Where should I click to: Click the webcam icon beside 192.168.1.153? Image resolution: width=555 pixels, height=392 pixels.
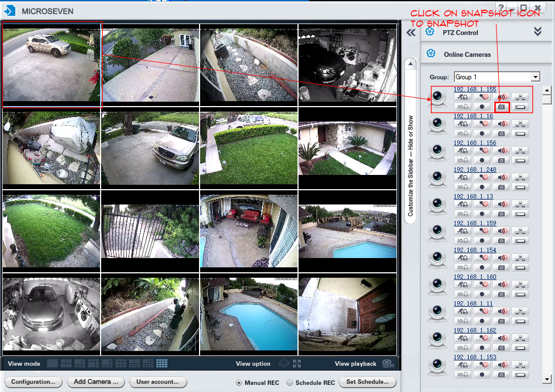(437, 366)
